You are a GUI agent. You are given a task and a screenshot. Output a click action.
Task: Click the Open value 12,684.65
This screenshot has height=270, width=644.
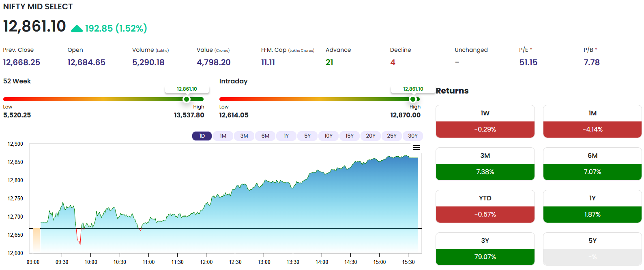86,62
